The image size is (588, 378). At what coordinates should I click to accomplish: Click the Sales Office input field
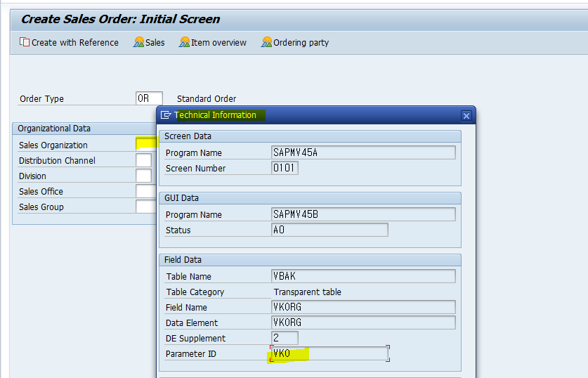click(146, 191)
